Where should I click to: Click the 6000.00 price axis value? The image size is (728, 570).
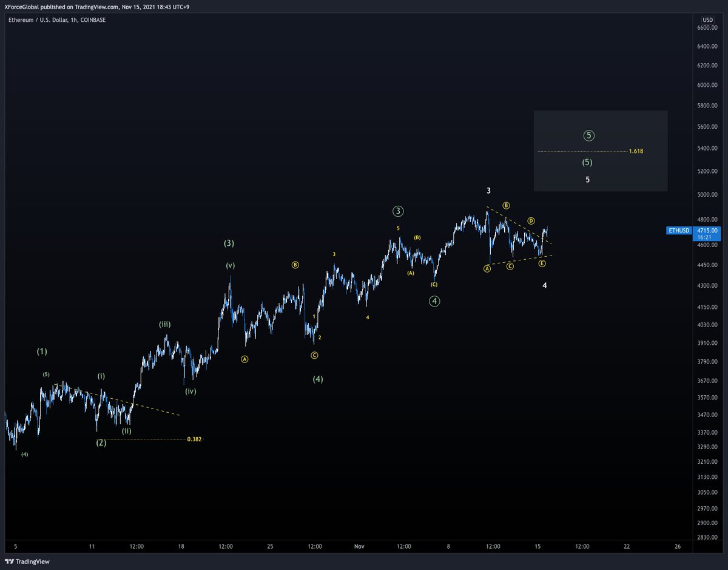(707, 85)
